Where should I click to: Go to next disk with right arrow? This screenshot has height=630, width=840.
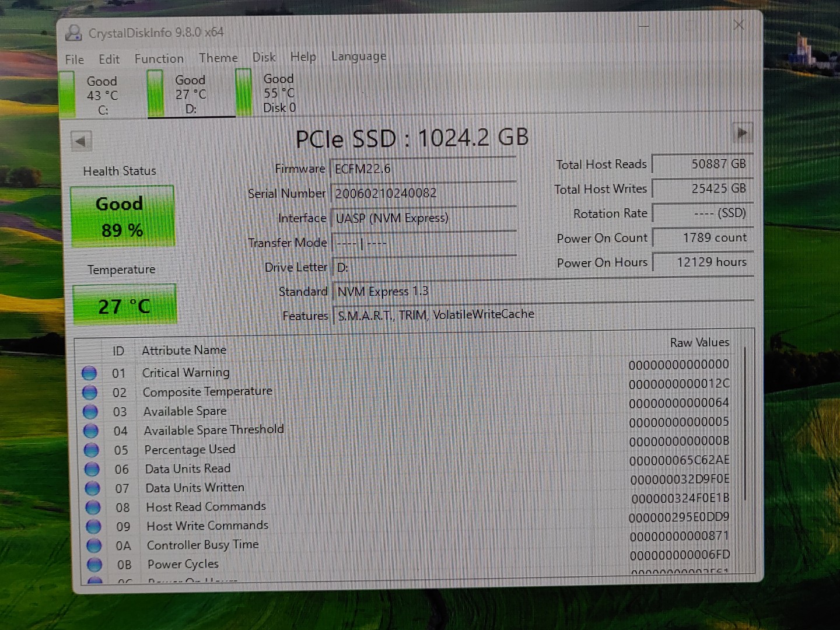pyautogui.click(x=742, y=133)
